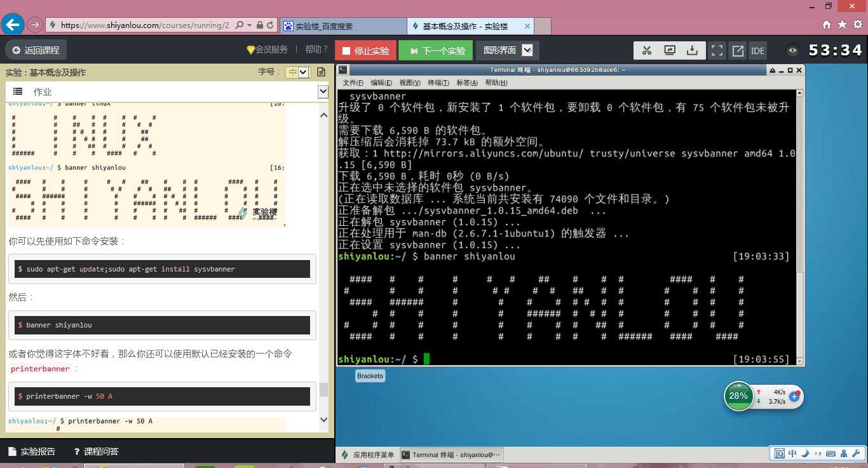
Task: Click the apt-get install sysvbanner code block
Action: pos(163,269)
